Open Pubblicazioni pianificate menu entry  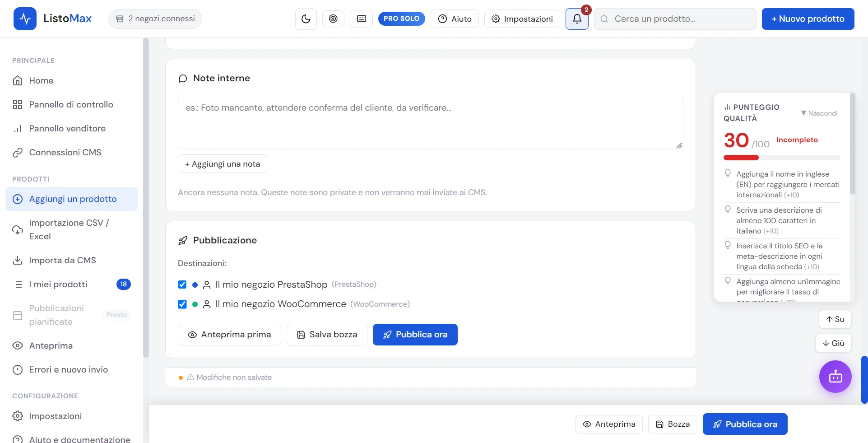(x=71, y=315)
